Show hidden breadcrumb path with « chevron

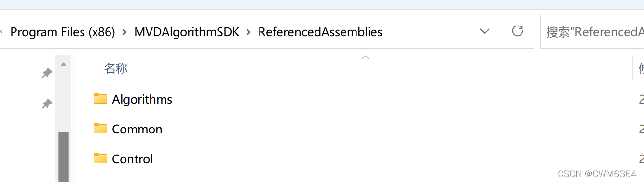click(1, 32)
